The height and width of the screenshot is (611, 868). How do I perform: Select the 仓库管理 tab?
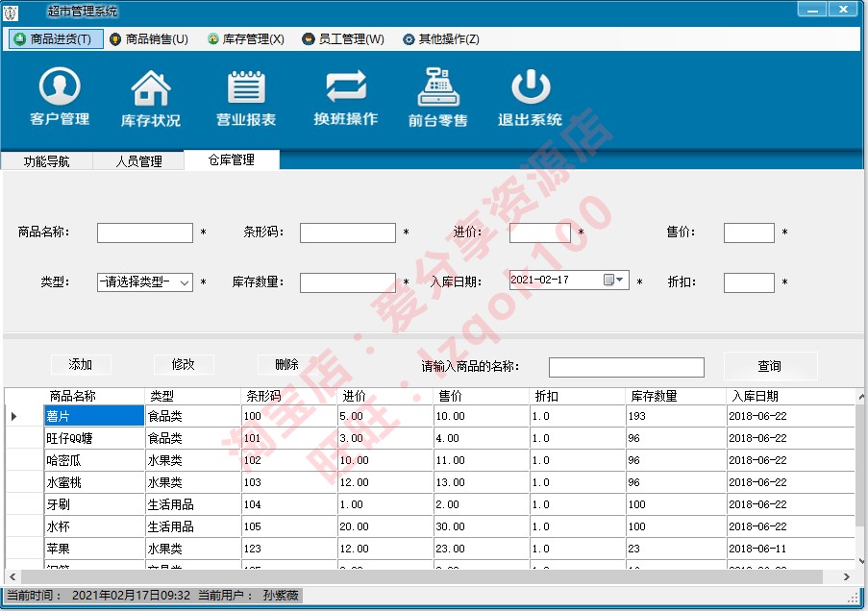[x=232, y=159]
